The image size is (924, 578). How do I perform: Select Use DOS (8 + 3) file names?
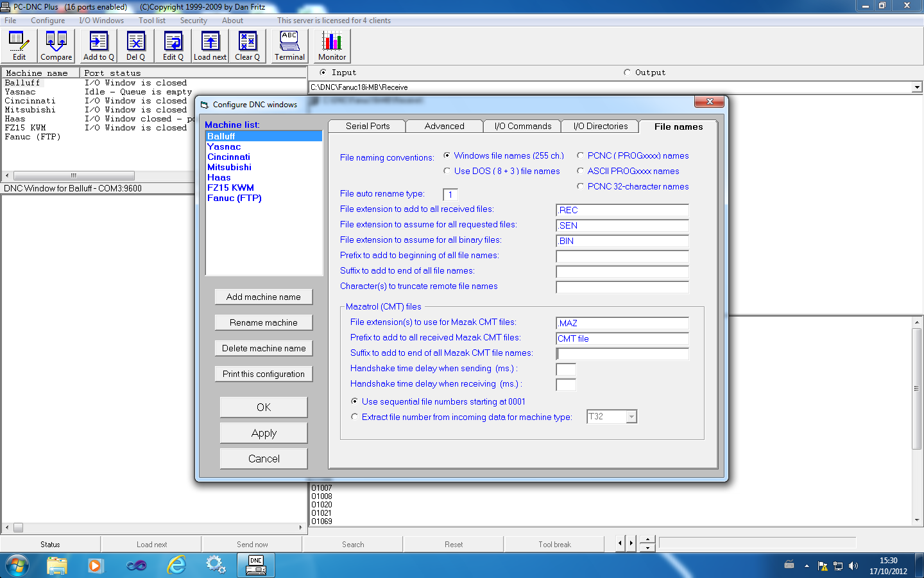click(447, 171)
